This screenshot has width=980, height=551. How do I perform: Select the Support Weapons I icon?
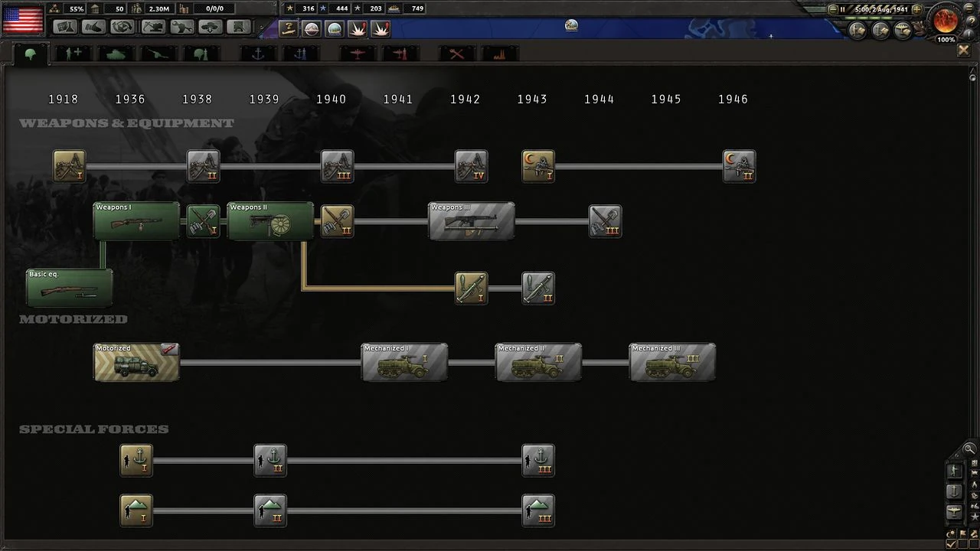pos(70,166)
